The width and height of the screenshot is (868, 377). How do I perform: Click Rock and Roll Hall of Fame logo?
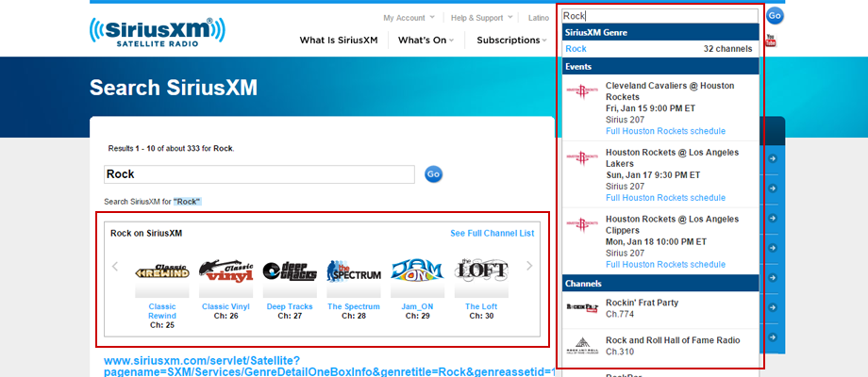click(x=582, y=346)
